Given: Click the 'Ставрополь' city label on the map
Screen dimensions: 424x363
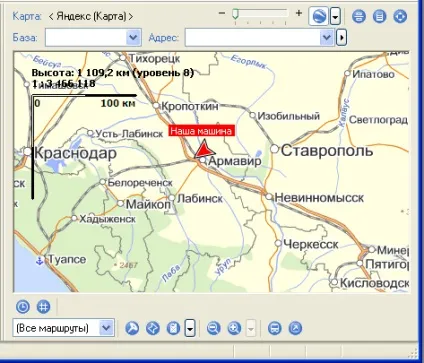Looking at the screenshot, I should (x=327, y=151).
